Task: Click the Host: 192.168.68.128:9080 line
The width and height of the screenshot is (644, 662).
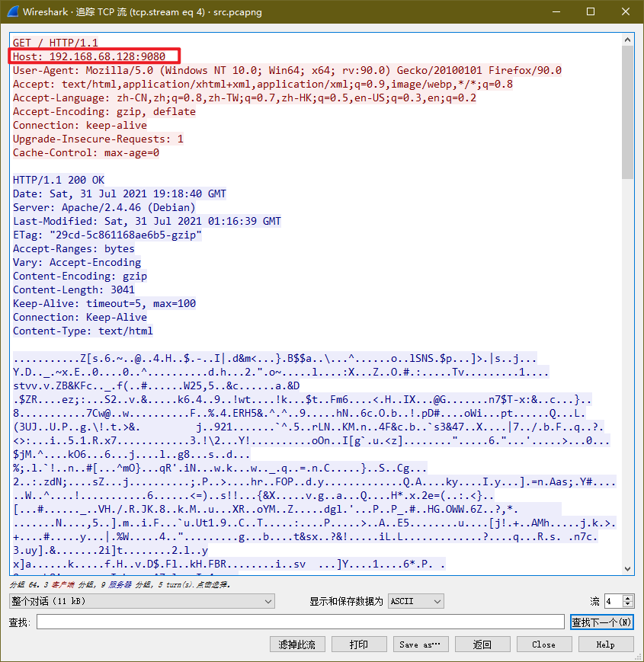Action: tap(89, 56)
